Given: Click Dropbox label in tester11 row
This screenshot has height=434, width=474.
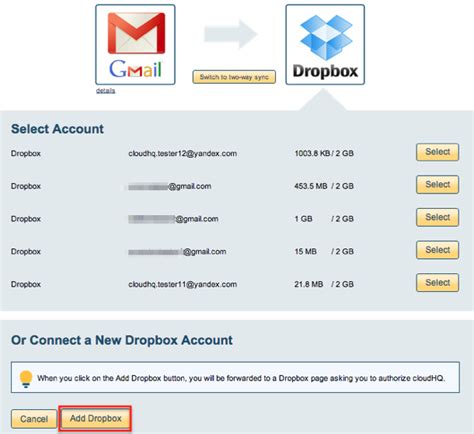Looking at the screenshot, I should [x=26, y=284].
